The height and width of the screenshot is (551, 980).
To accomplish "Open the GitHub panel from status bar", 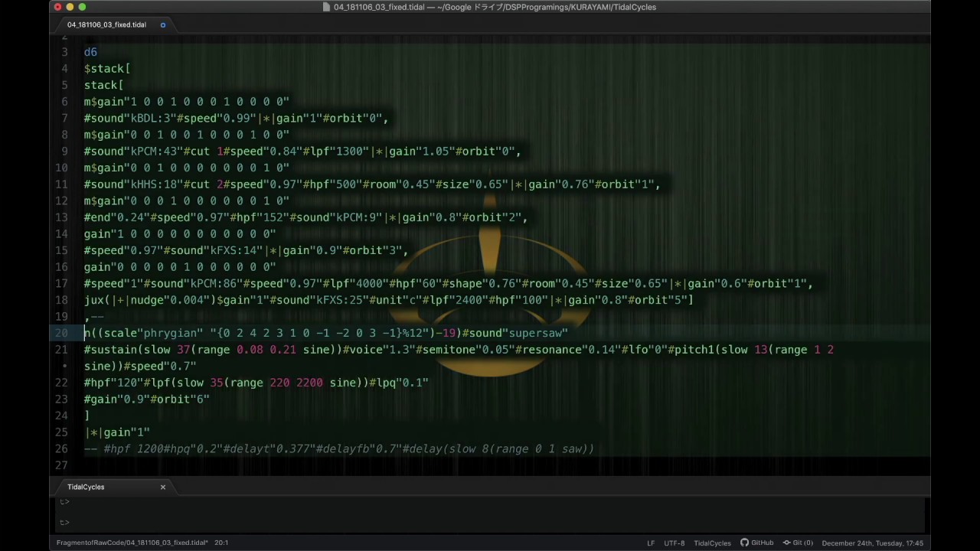I will [756, 543].
